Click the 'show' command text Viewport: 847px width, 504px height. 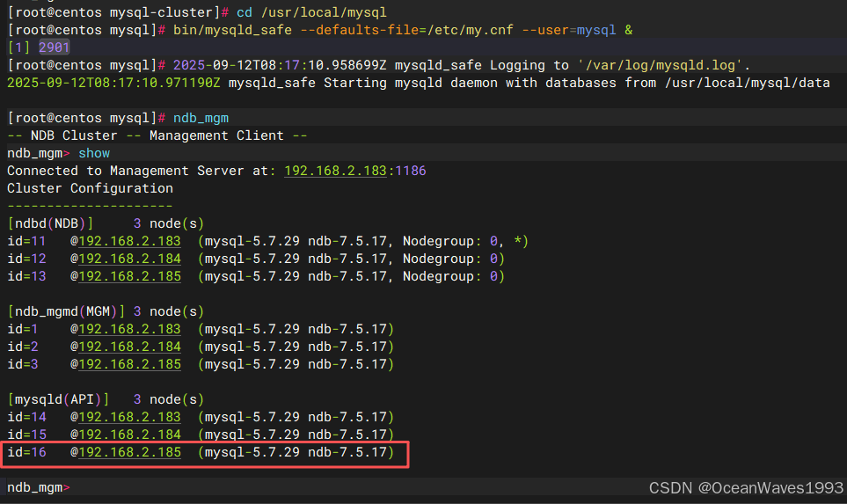[94, 153]
